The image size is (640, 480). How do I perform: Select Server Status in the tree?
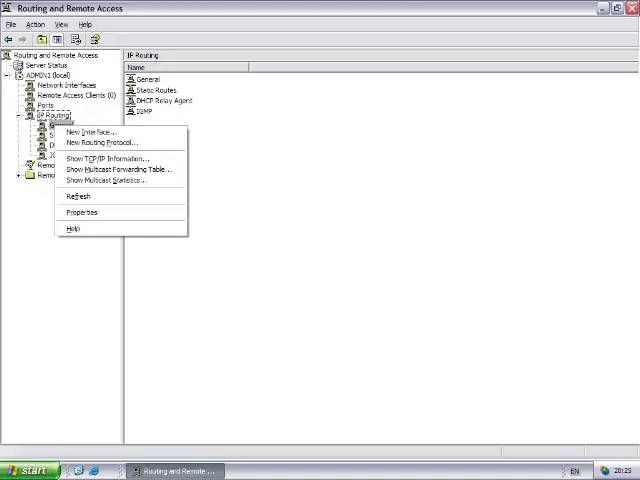click(46, 65)
